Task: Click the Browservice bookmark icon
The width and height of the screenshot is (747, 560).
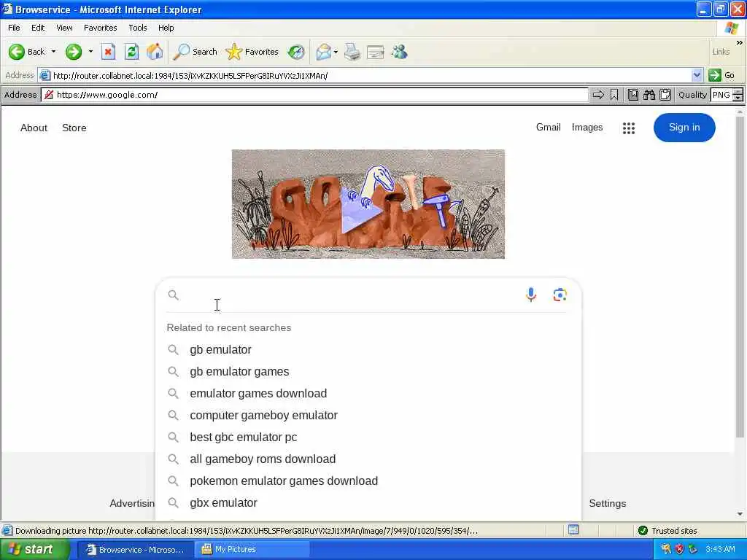Action: click(x=614, y=95)
